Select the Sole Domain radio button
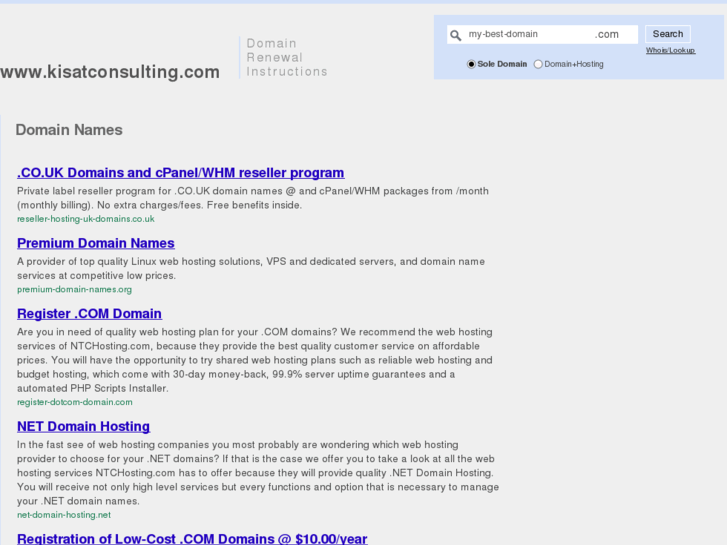The width and height of the screenshot is (727, 545). point(471,64)
